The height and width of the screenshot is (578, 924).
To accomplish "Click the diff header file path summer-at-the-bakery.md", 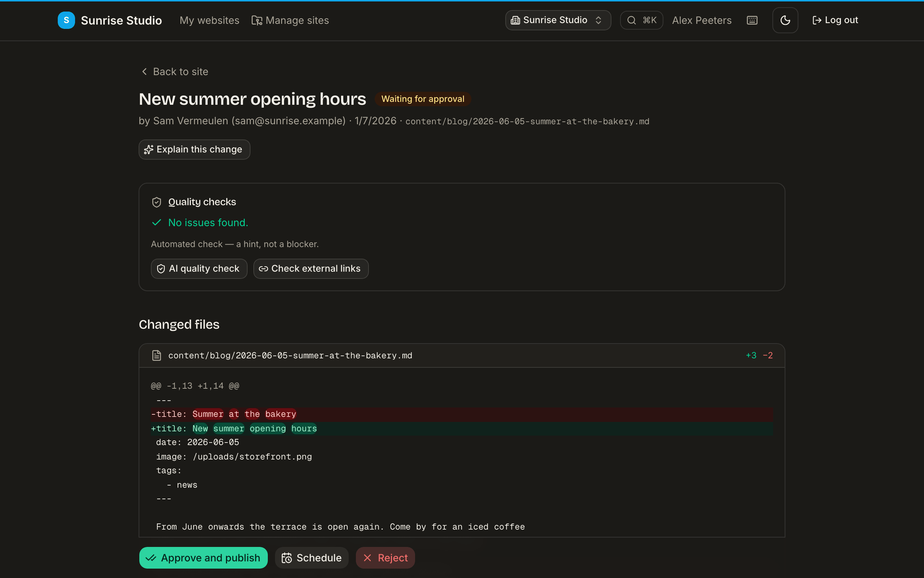I will pyautogui.click(x=290, y=355).
